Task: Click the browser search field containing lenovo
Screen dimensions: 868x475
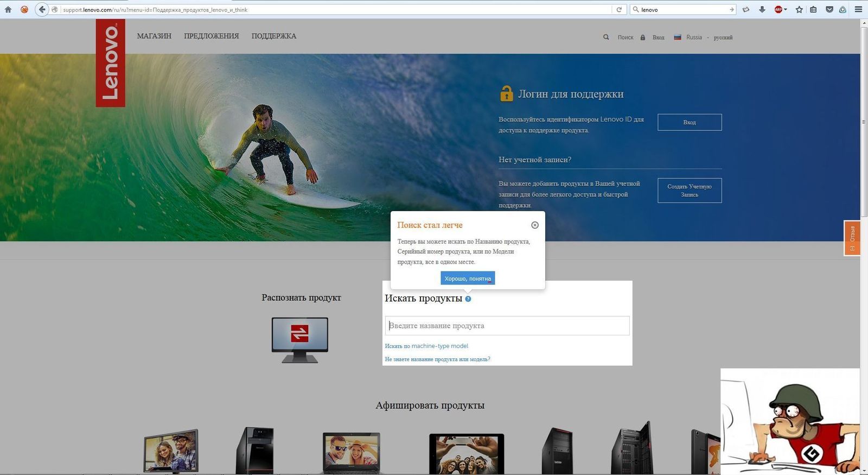Action: coord(684,9)
